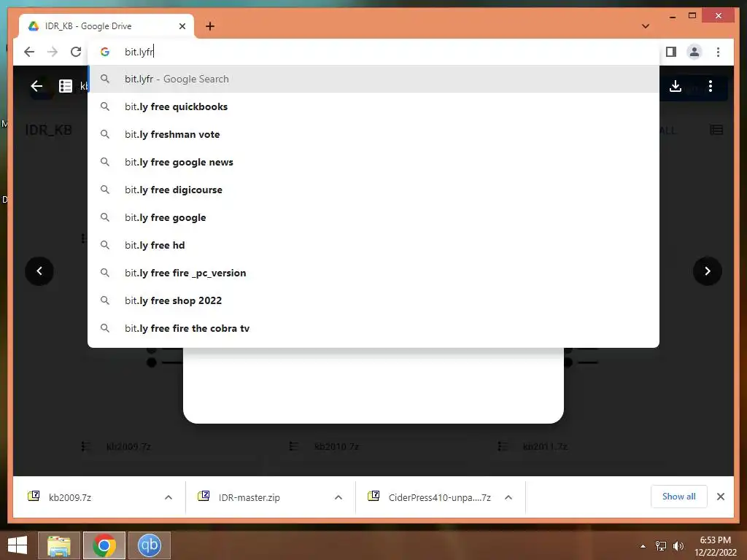Pick suggestion 'bit.ly free google news'
Screen dimensions: 747x560
tap(373, 162)
